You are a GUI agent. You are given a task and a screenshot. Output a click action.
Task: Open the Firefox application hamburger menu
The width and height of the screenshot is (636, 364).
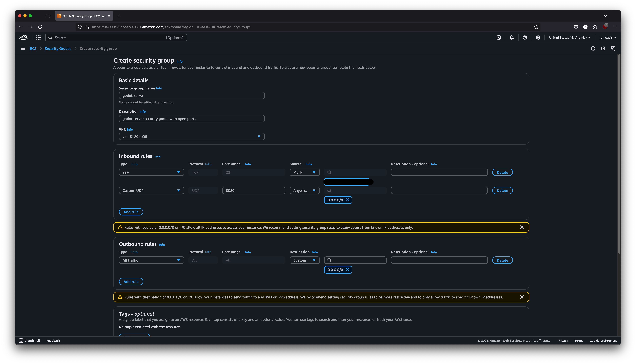click(x=615, y=27)
